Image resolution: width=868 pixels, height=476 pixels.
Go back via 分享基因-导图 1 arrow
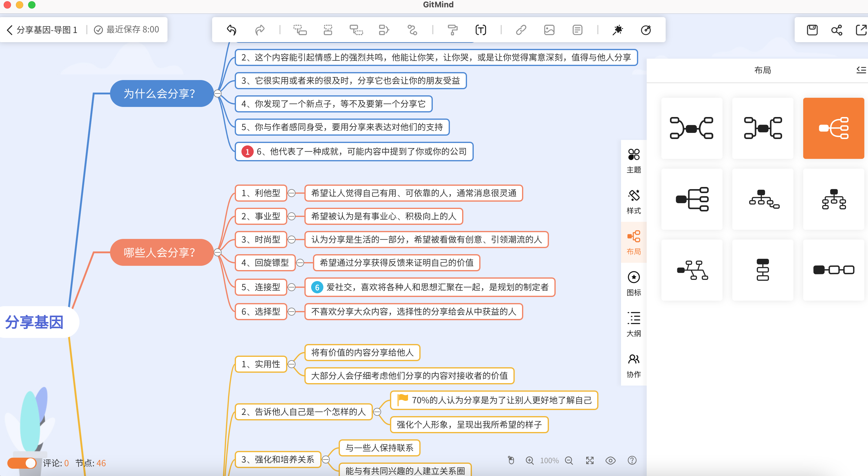(x=10, y=30)
